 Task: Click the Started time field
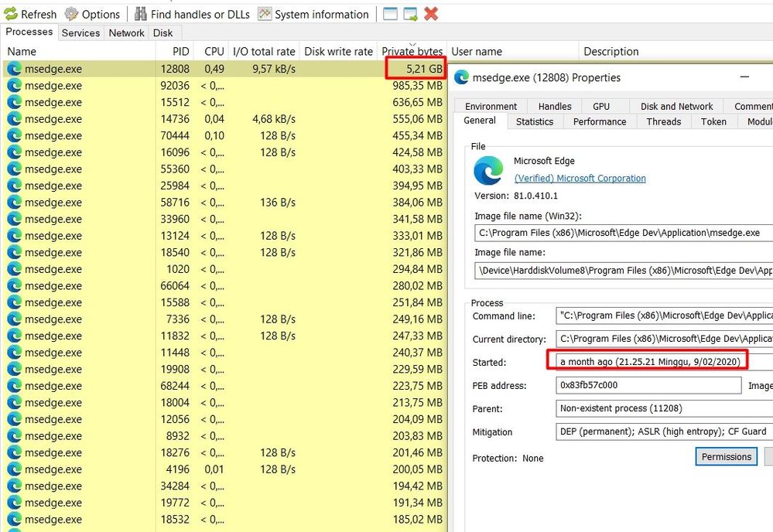665,362
